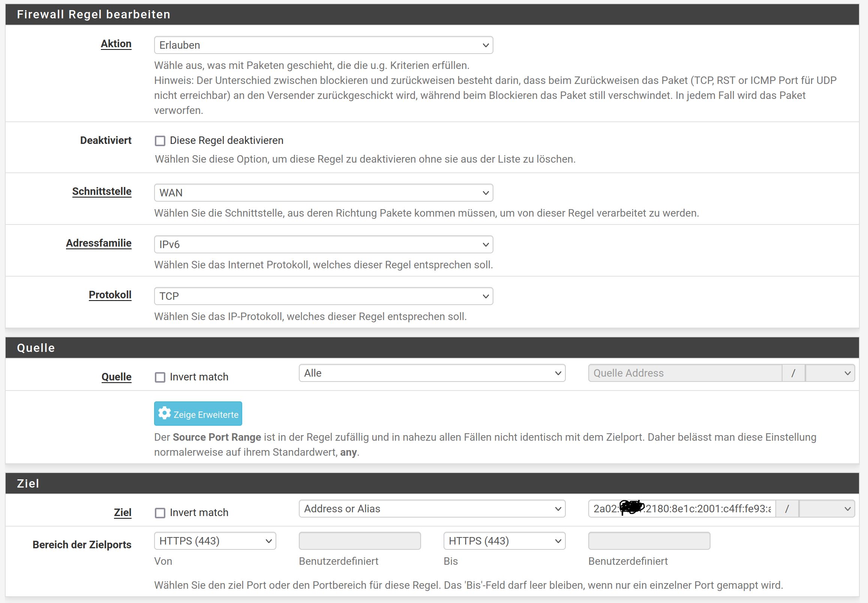Click the Von Benutzerdefiniert port field
Viewport: 868px width, 603px height.
(360, 541)
